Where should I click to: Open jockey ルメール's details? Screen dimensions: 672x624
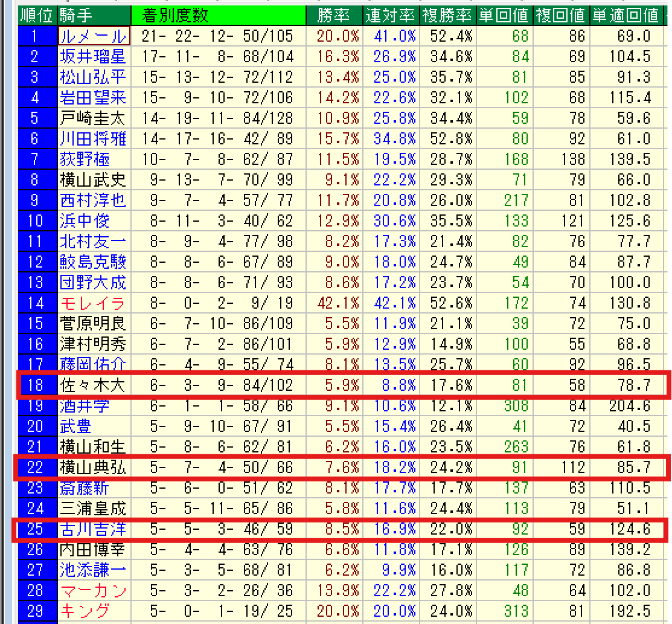(x=94, y=36)
